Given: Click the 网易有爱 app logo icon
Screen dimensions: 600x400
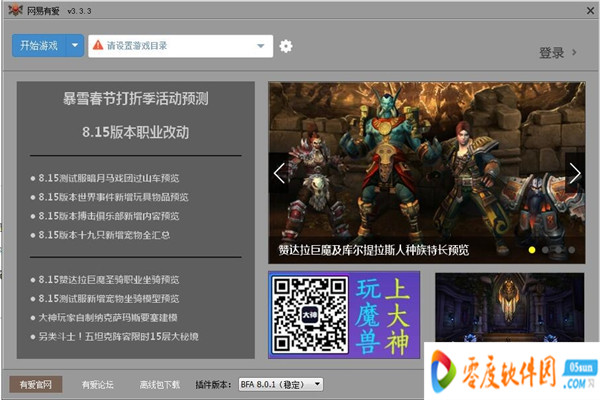Looking at the screenshot, I should pyautogui.click(x=15, y=10).
